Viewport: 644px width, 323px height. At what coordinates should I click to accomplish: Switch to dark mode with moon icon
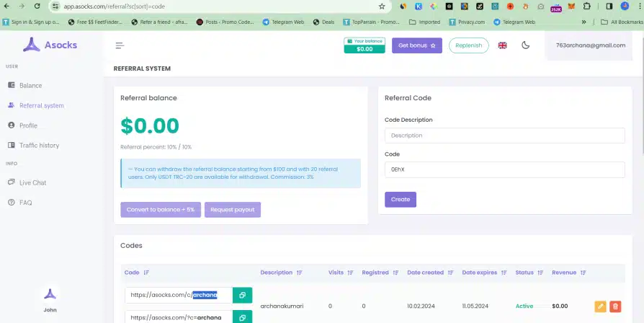pos(525,45)
